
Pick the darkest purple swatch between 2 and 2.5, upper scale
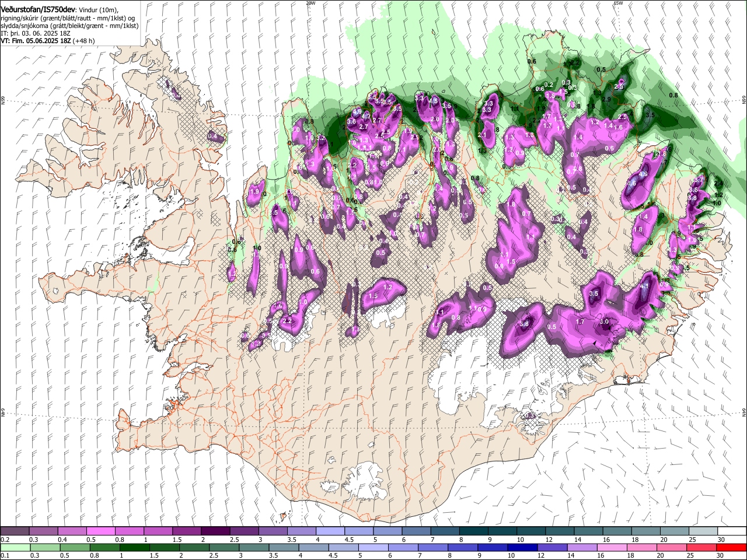point(215,531)
